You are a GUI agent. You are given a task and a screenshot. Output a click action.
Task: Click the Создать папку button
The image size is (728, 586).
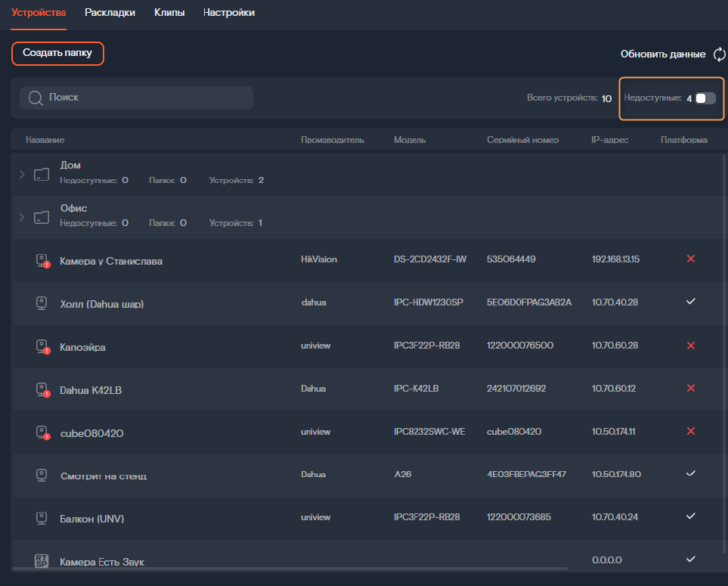coord(57,53)
